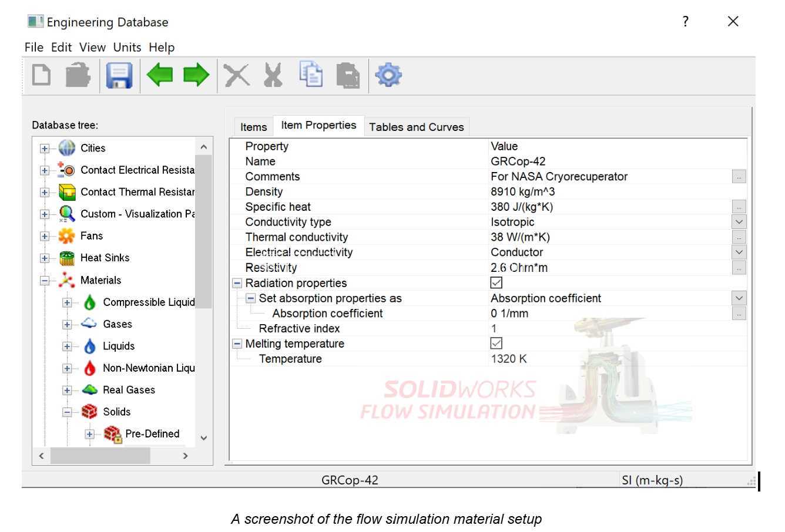Click ellipsis button for Thermal conductivity

(x=739, y=237)
